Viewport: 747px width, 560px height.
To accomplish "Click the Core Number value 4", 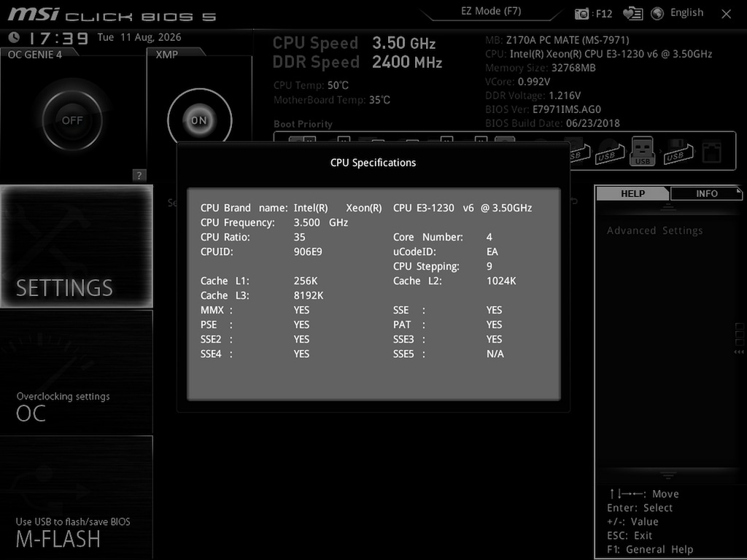I will click(489, 237).
